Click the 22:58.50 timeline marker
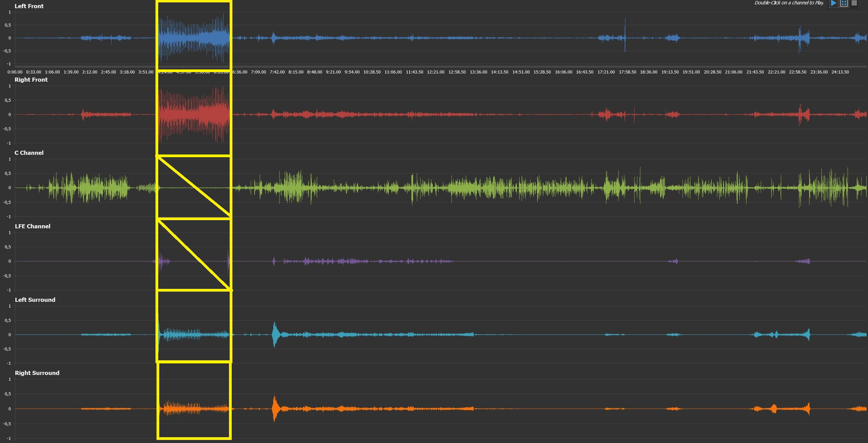The height and width of the screenshot is (443, 868). point(798,72)
